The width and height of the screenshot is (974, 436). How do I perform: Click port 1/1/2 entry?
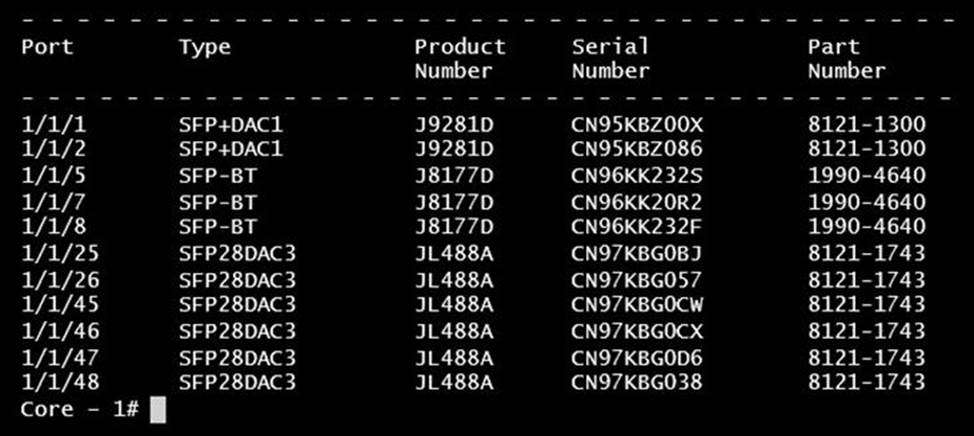[48, 150]
